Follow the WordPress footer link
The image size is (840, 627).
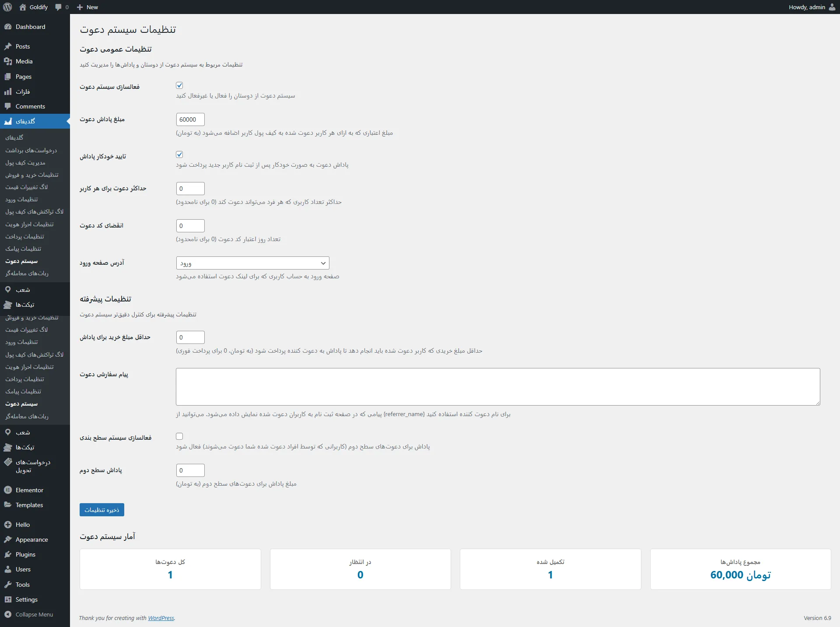[161, 618]
